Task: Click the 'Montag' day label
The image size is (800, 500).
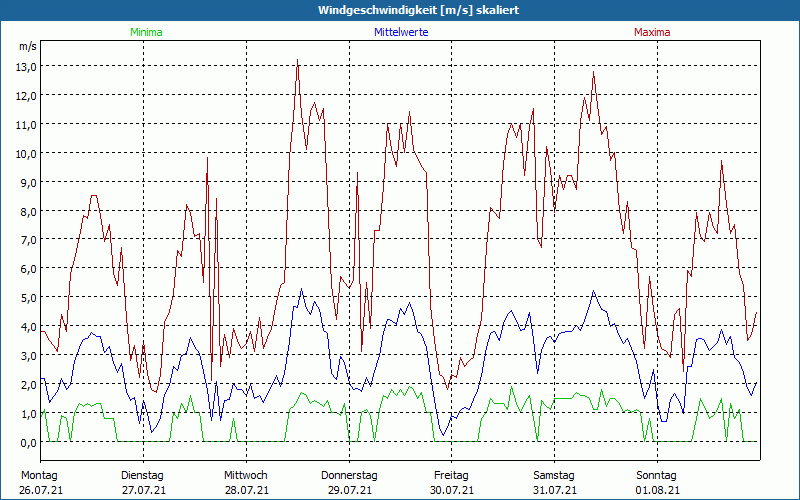Action: pyautogui.click(x=39, y=476)
